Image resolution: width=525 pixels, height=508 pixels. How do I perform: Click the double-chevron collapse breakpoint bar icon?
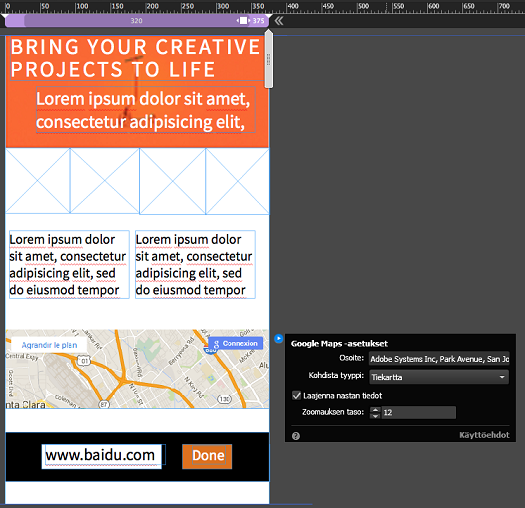coord(279,21)
